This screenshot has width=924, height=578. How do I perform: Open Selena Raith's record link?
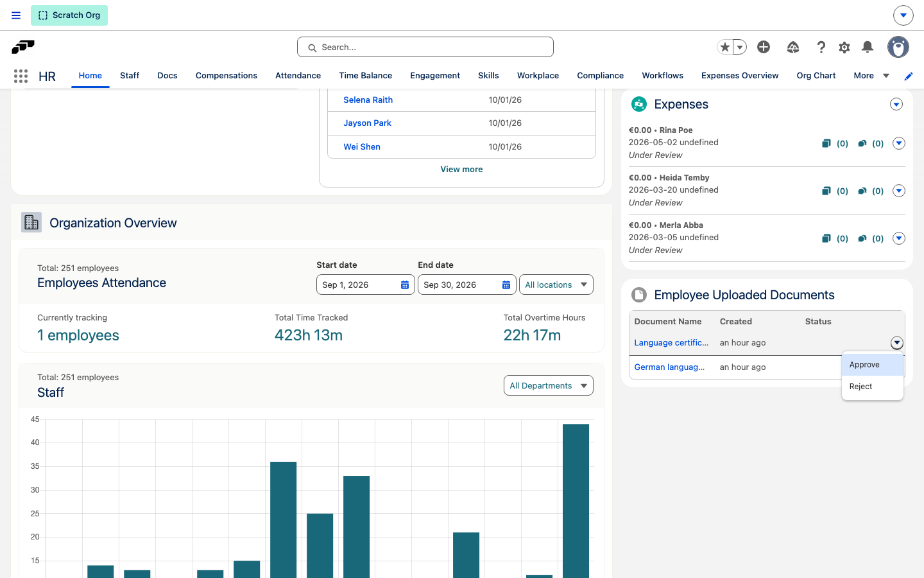coord(368,100)
